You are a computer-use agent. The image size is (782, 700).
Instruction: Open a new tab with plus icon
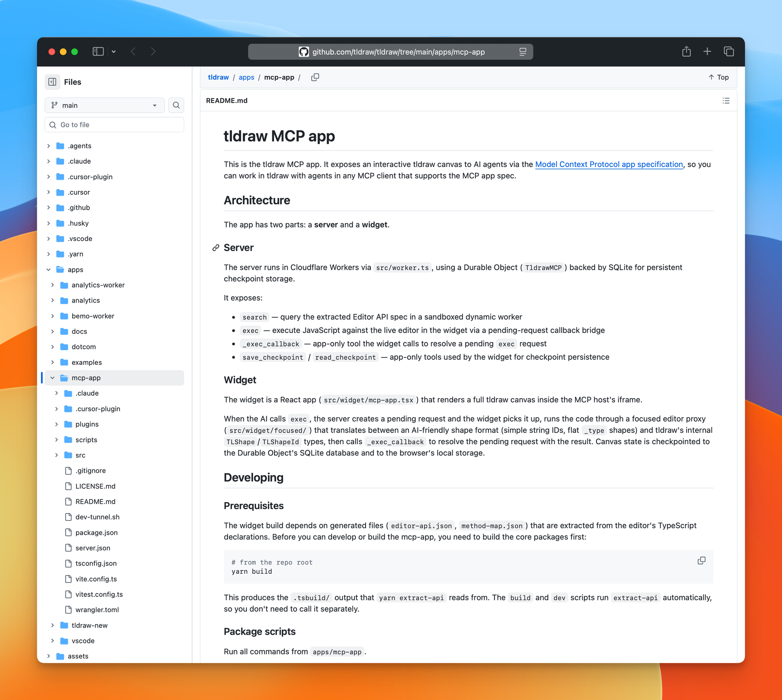pos(707,51)
